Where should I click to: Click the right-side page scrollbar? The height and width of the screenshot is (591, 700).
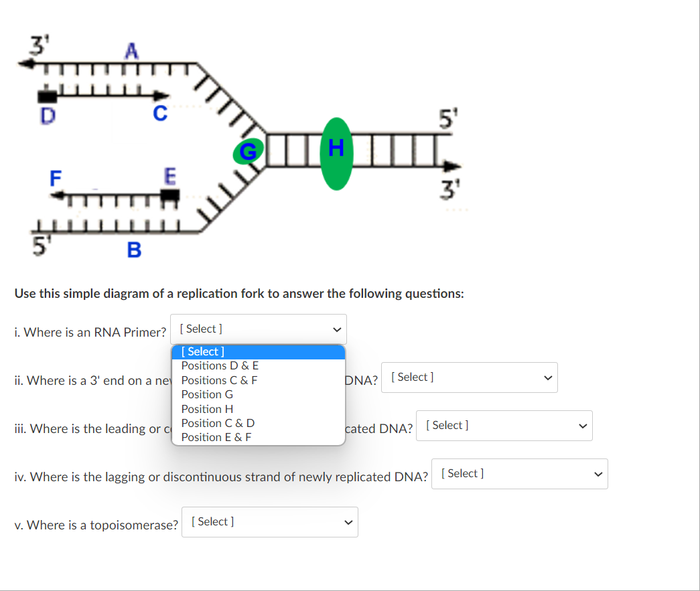695,294
